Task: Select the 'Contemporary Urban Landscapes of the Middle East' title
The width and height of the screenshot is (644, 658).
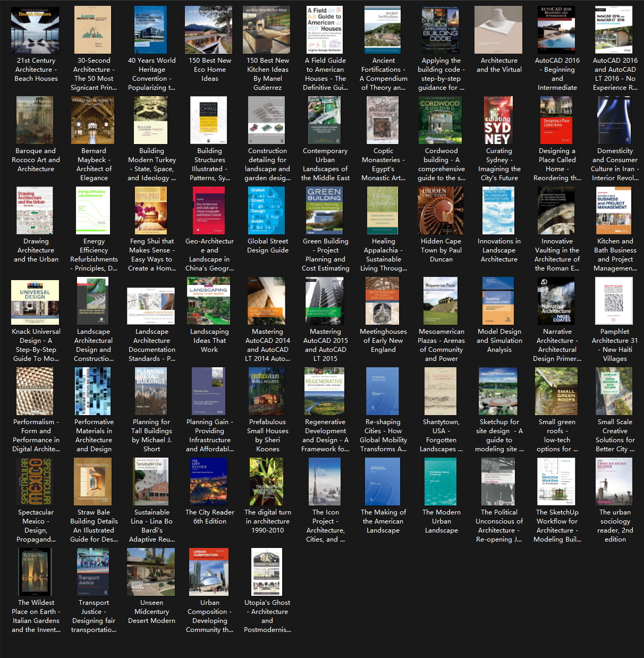Action: coord(325,164)
